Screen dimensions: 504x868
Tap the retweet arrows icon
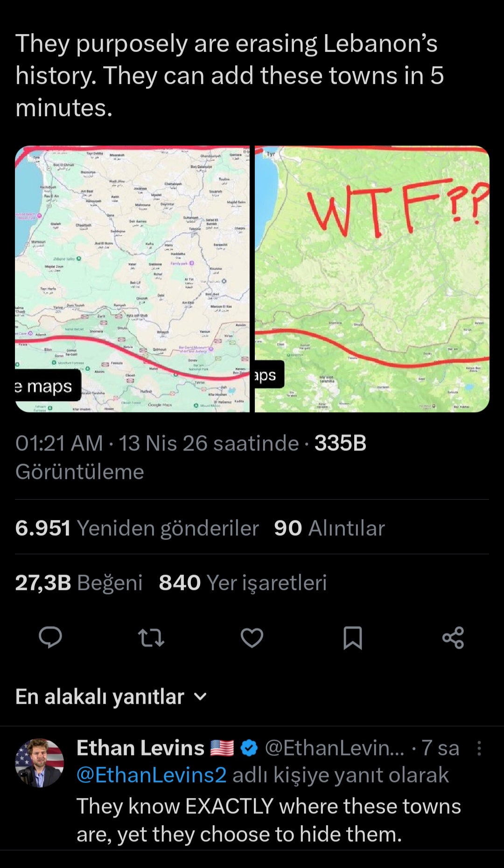(151, 638)
